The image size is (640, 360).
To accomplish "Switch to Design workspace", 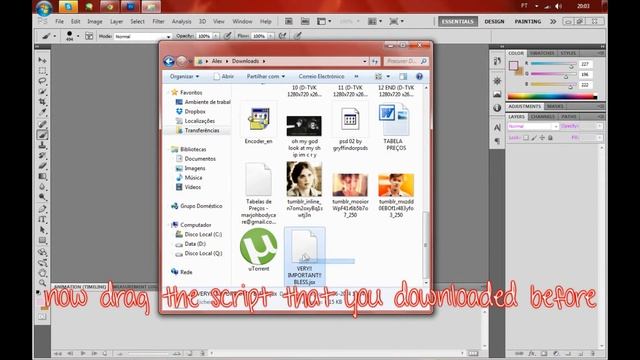I will click(494, 22).
